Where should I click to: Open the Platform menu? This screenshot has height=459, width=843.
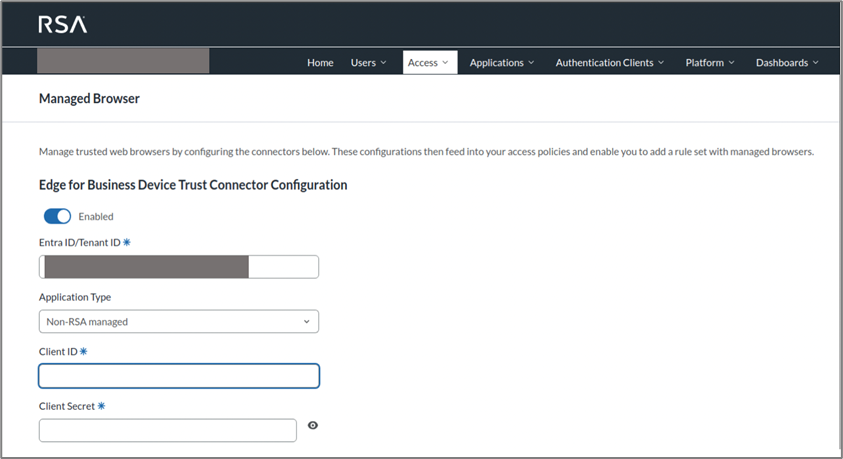[710, 62]
